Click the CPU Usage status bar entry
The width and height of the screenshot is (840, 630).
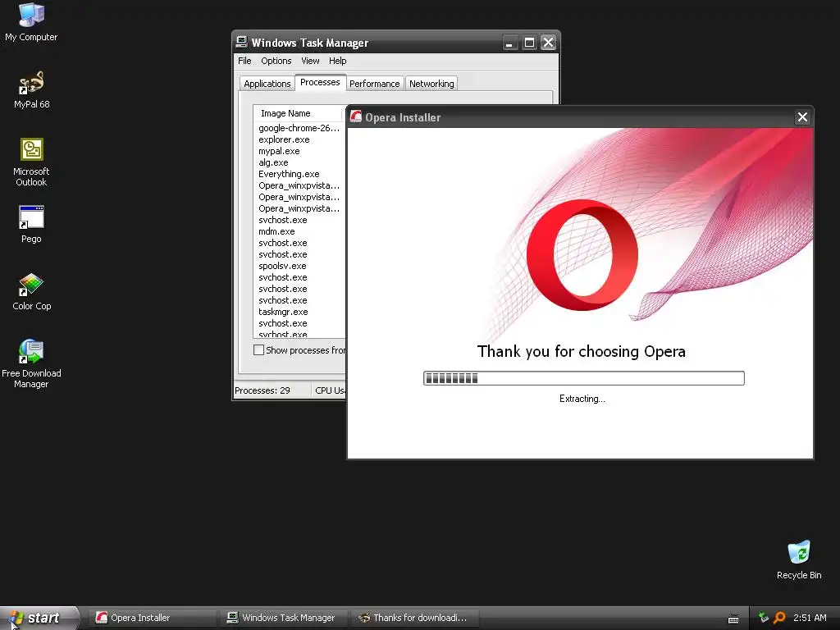[x=330, y=390]
